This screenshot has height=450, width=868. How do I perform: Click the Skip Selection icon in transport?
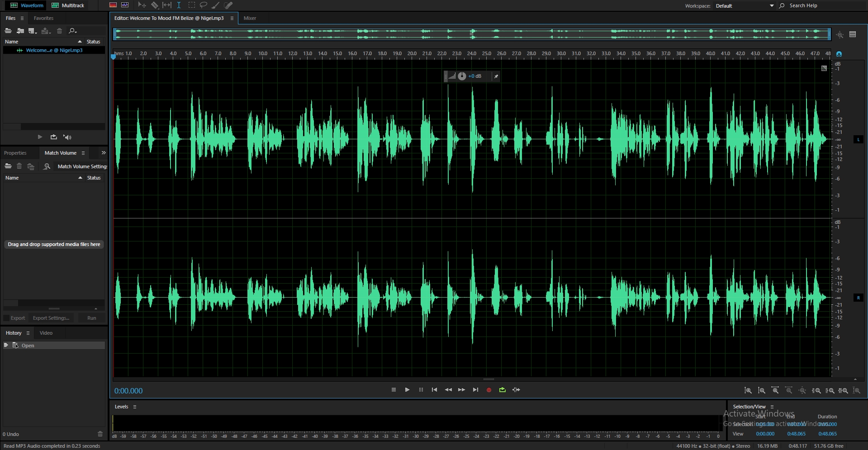516,389
